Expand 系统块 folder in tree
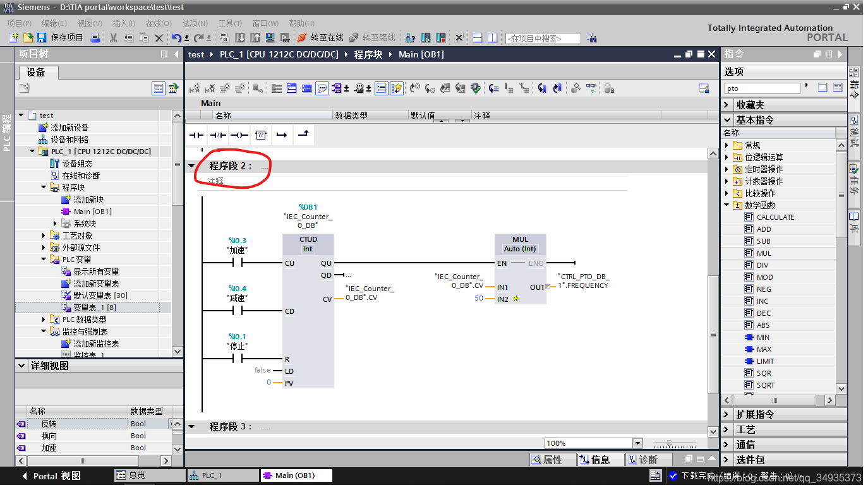 (x=55, y=224)
